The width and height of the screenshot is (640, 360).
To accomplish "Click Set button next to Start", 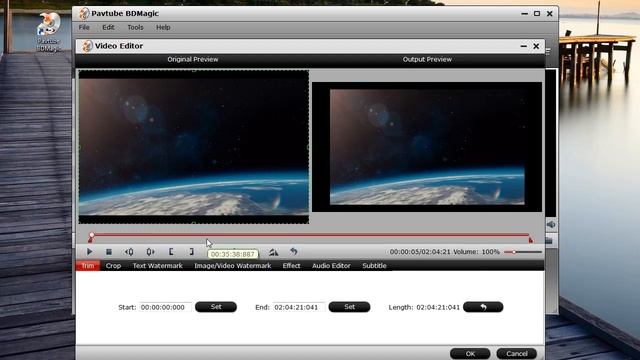I will pyautogui.click(x=216, y=307).
